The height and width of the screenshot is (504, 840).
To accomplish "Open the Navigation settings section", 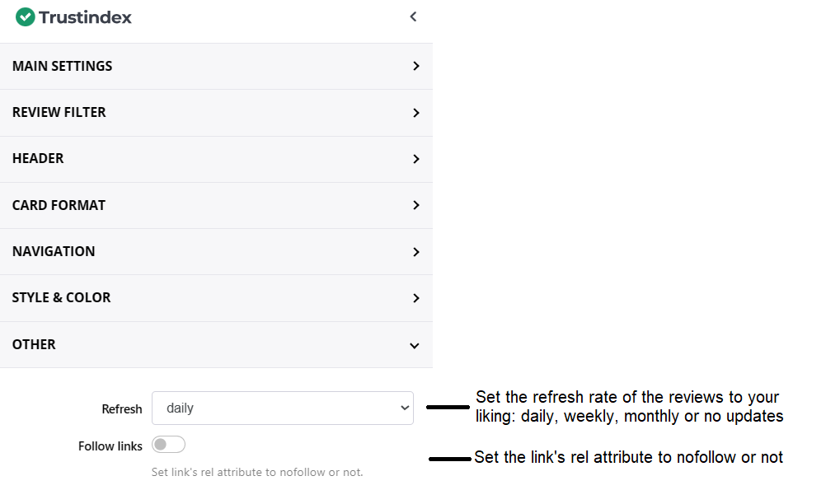I will point(54,251).
